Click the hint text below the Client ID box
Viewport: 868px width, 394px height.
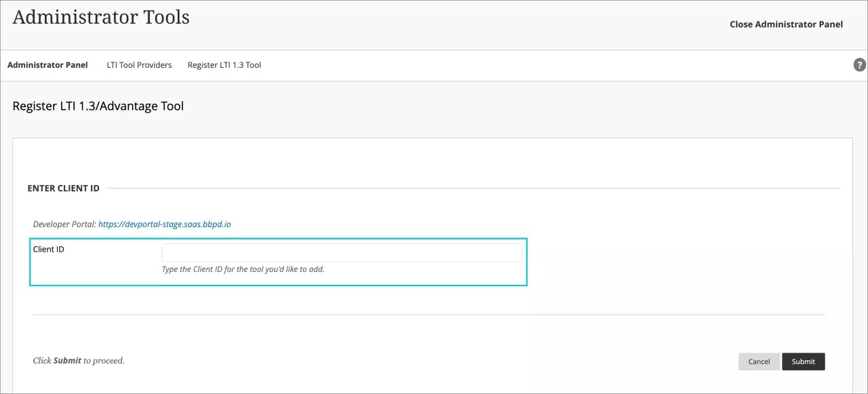[x=243, y=269]
